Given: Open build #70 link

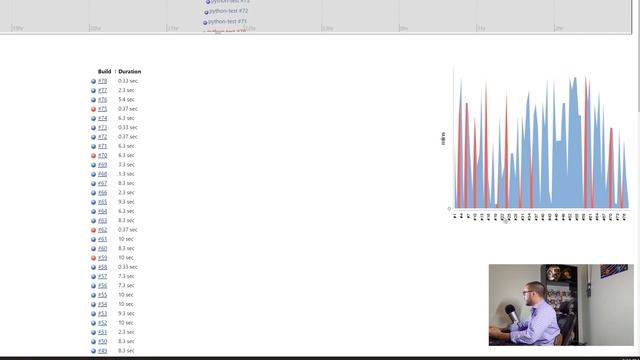Looking at the screenshot, I should (x=102, y=155).
